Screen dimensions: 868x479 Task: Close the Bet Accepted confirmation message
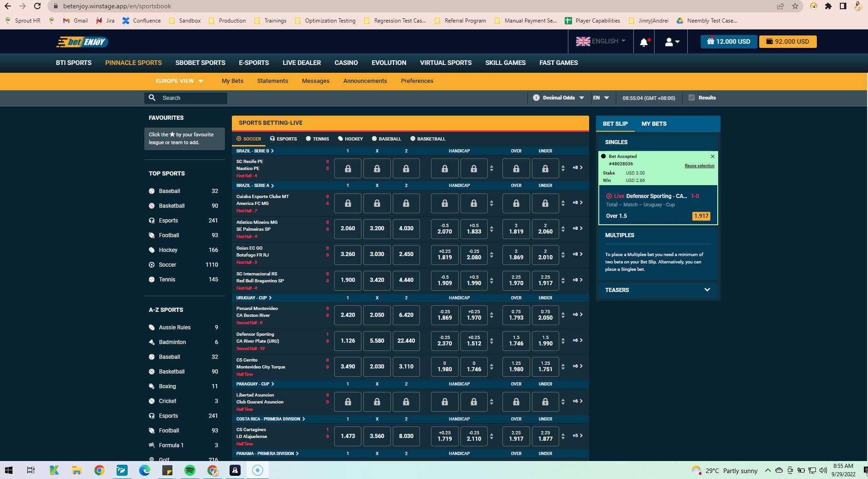point(712,156)
